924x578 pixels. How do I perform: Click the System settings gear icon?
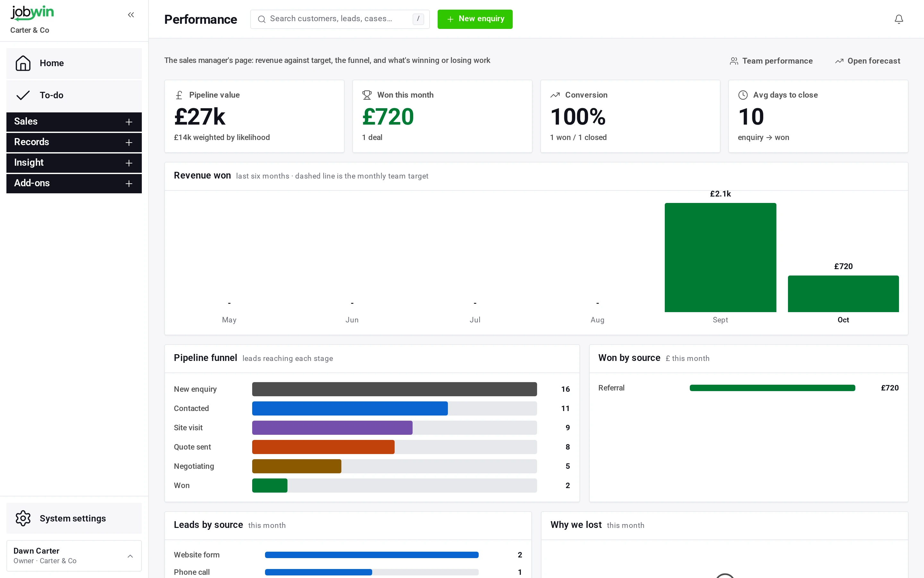(x=23, y=518)
